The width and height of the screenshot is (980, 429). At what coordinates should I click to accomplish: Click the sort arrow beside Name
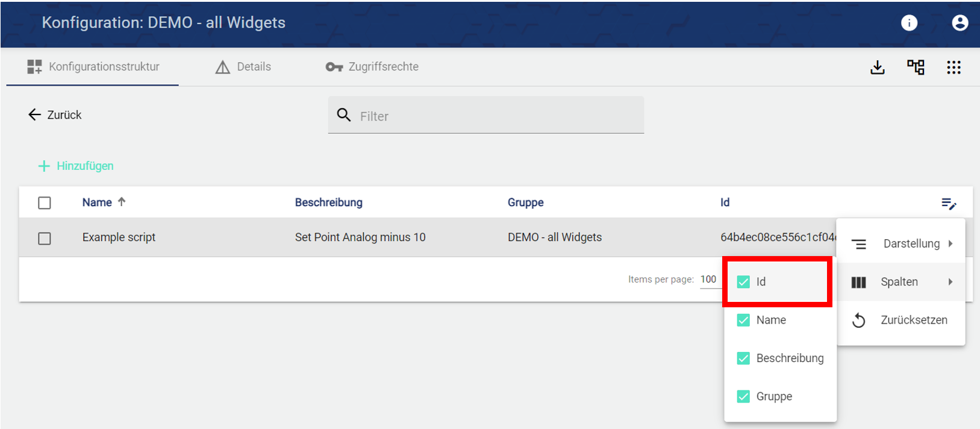(x=122, y=202)
